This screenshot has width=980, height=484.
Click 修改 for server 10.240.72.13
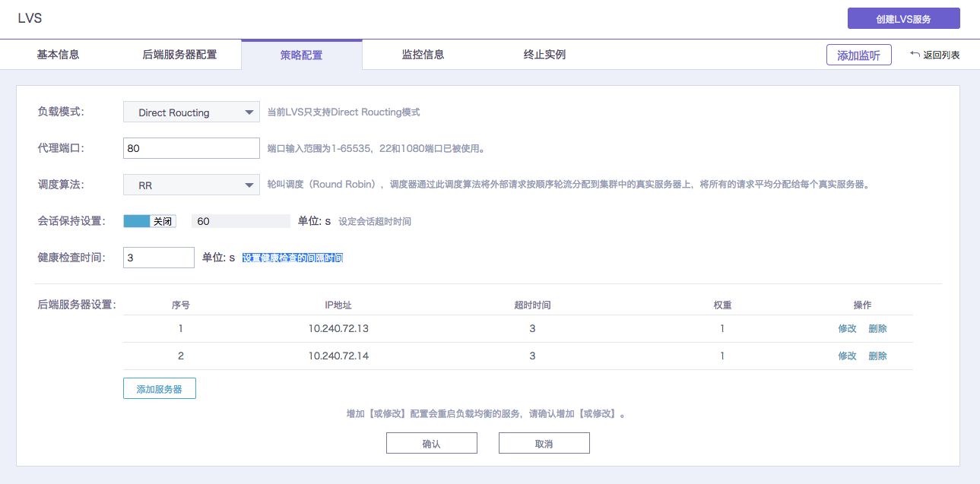click(x=847, y=329)
